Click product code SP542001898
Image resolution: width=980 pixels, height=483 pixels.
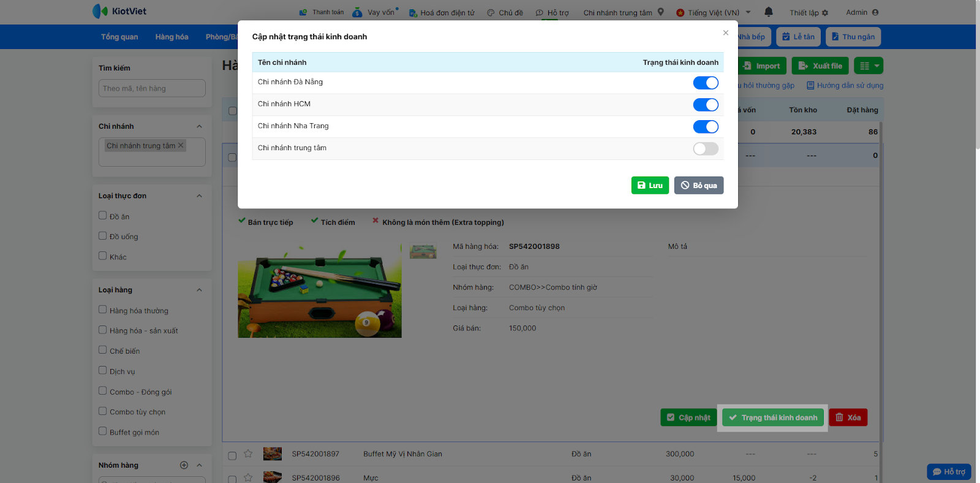click(x=534, y=246)
